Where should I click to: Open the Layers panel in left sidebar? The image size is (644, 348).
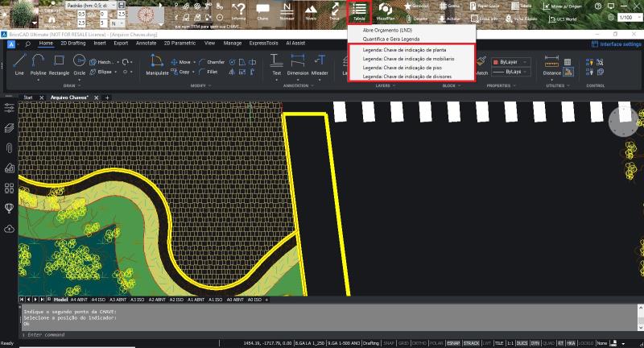(10, 127)
